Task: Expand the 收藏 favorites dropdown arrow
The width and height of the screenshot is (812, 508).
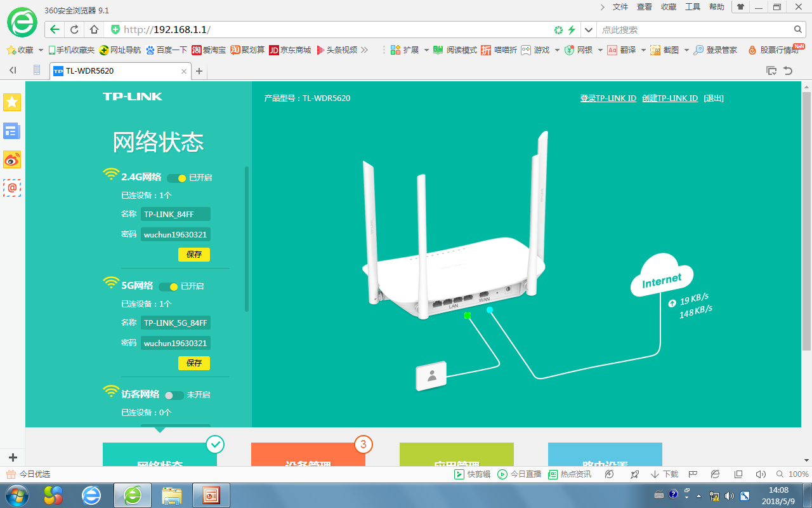Action: 41,50
